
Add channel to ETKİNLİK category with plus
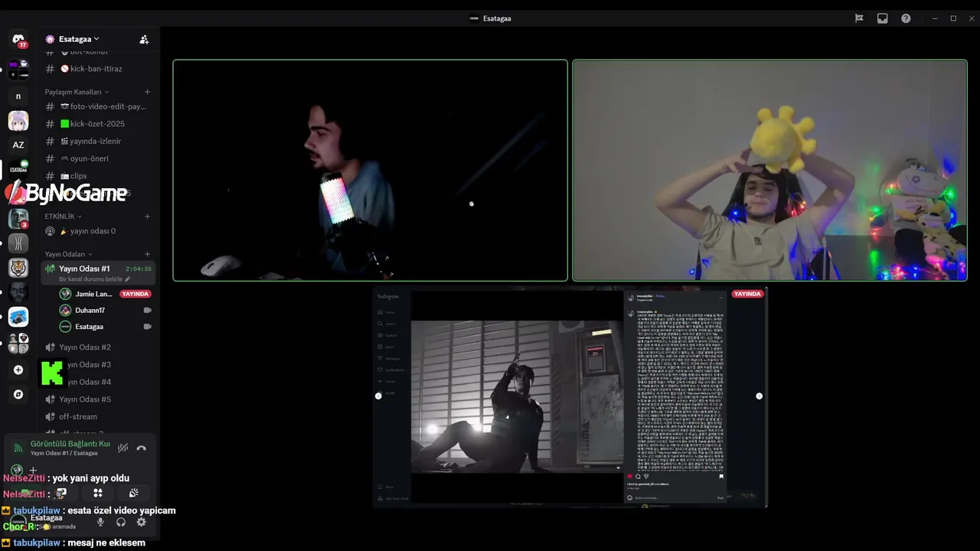pos(148,217)
